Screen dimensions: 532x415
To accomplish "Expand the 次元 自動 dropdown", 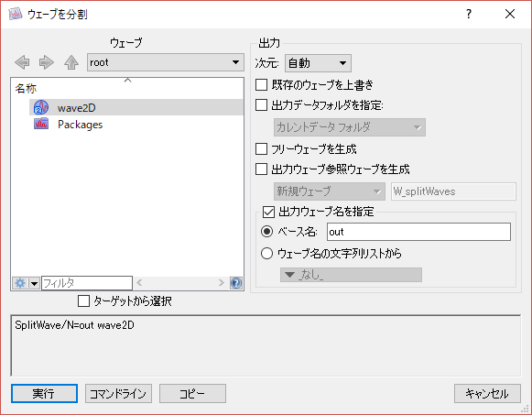I will (318, 63).
